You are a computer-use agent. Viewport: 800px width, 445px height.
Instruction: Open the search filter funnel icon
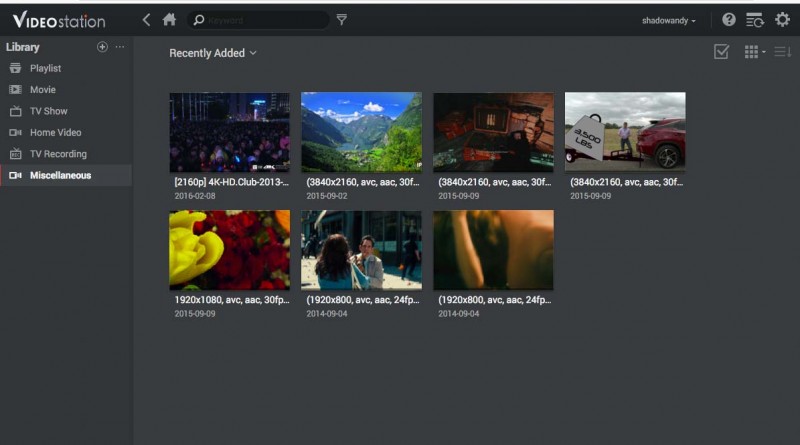click(342, 19)
